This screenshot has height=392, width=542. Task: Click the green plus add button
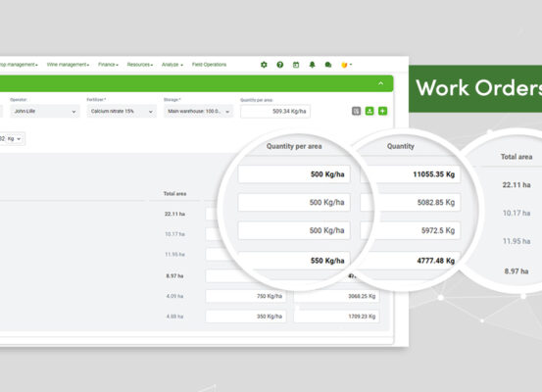tap(382, 111)
